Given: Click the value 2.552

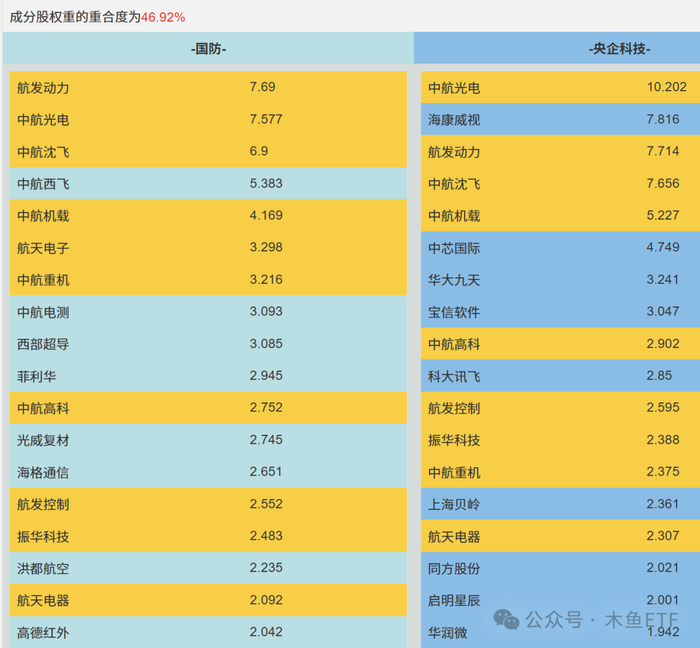Looking at the screenshot, I should click(x=266, y=504).
